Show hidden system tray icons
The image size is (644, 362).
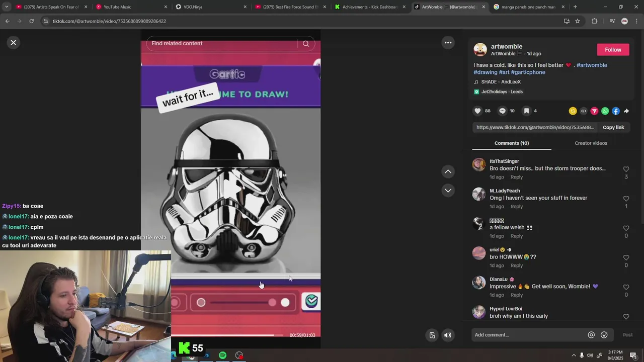pyautogui.click(x=574, y=355)
